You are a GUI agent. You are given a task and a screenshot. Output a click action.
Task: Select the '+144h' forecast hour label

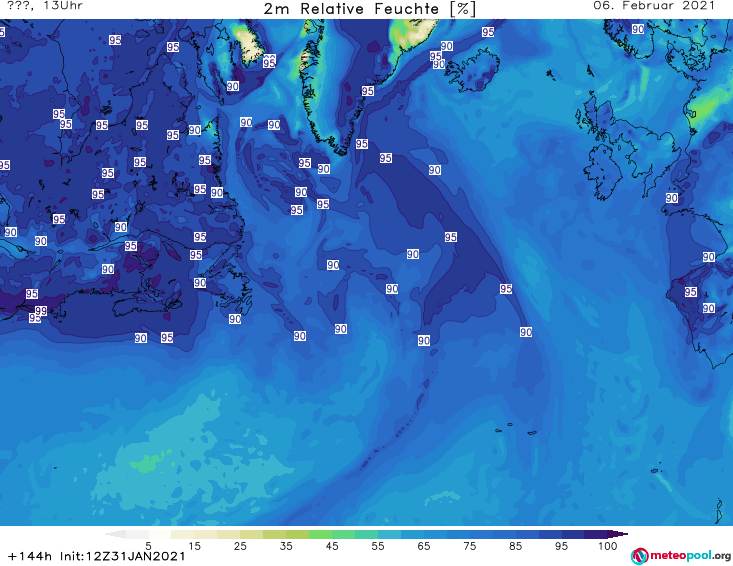[x=30, y=556]
